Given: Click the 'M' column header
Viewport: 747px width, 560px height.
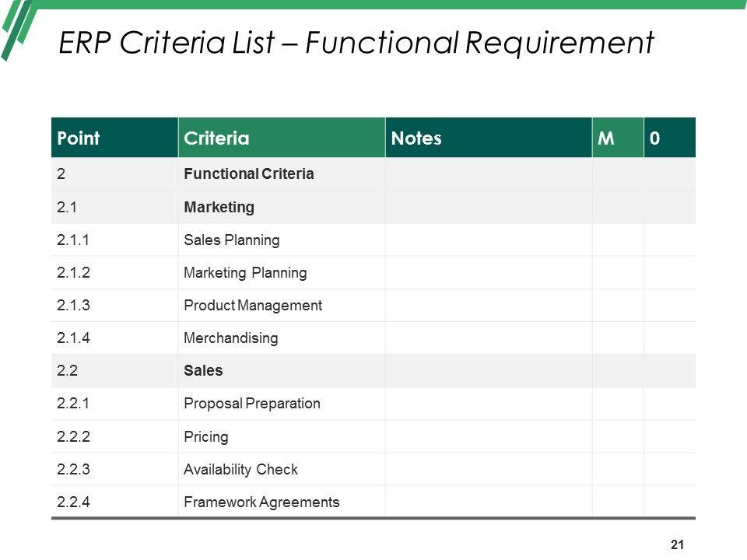Looking at the screenshot, I should (x=604, y=138).
